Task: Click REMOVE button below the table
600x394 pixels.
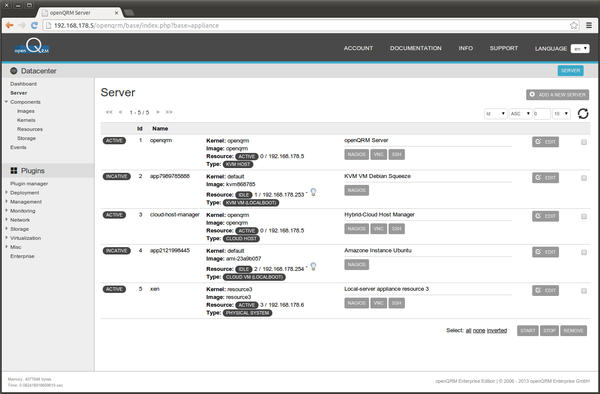Action: [x=573, y=331]
